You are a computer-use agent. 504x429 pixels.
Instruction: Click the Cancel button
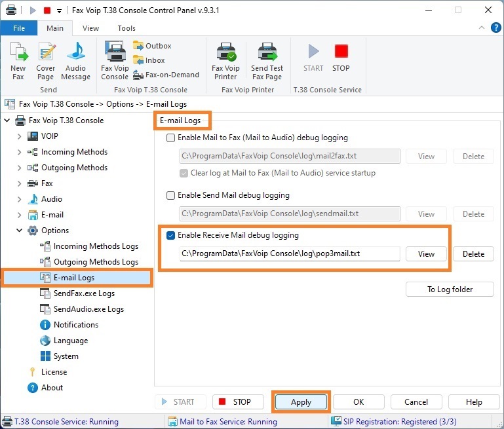pyautogui.click(x=416, y=402)
